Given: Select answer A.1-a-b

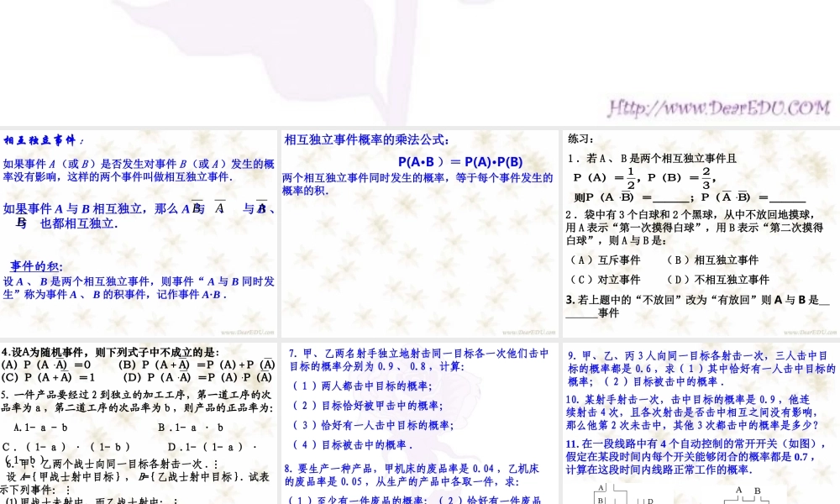Looking at the screenshot, I should click(x=40, y=428).
